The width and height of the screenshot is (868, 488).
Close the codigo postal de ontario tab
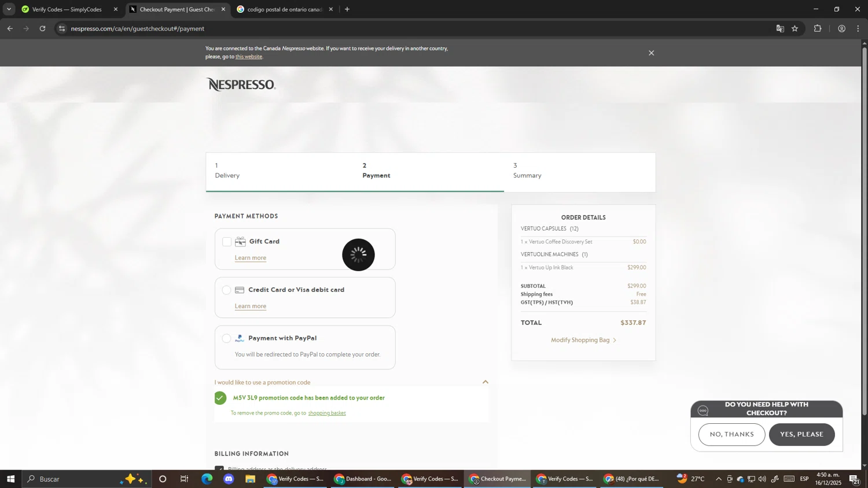(331, 9)
